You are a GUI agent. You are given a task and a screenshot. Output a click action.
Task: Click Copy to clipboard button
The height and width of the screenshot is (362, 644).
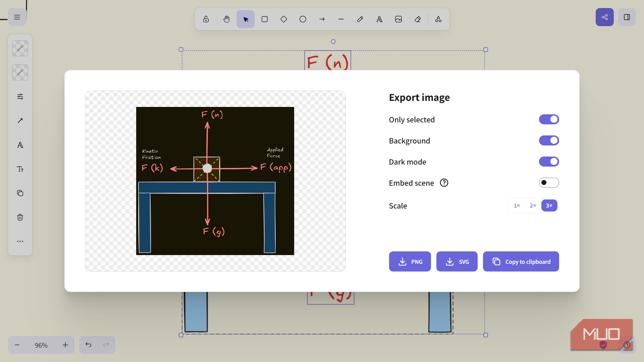point(521,261)
